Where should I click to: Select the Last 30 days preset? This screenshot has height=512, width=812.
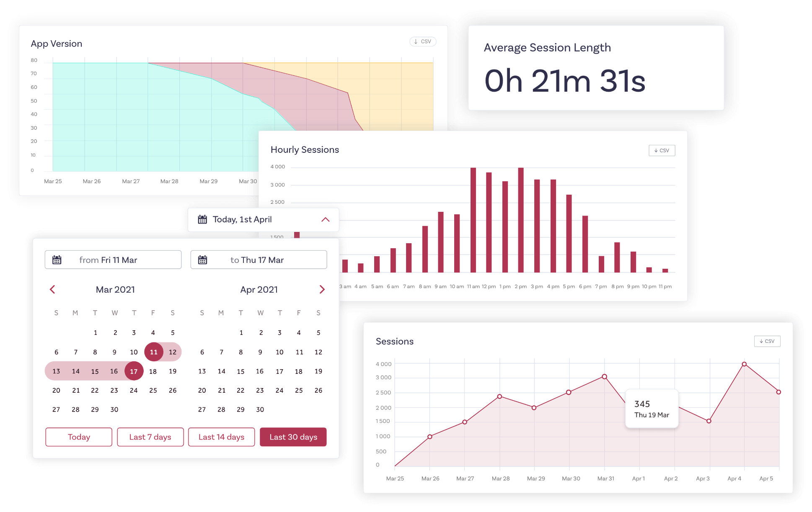click(x=293, y=437)
